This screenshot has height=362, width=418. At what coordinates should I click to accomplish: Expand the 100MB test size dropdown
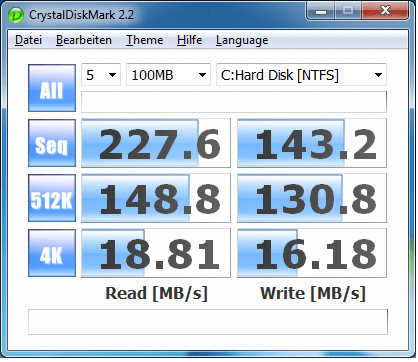(x=168, y=75)
